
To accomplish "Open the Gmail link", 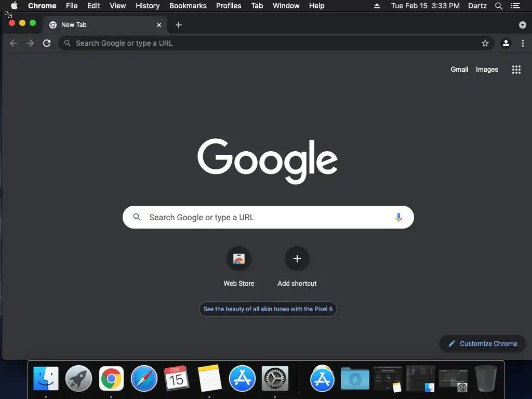I will tap(459, 69).
